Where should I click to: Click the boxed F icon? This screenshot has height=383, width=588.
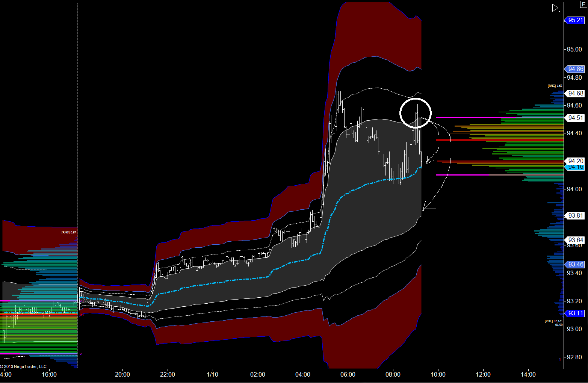click(x=583, y=5)
